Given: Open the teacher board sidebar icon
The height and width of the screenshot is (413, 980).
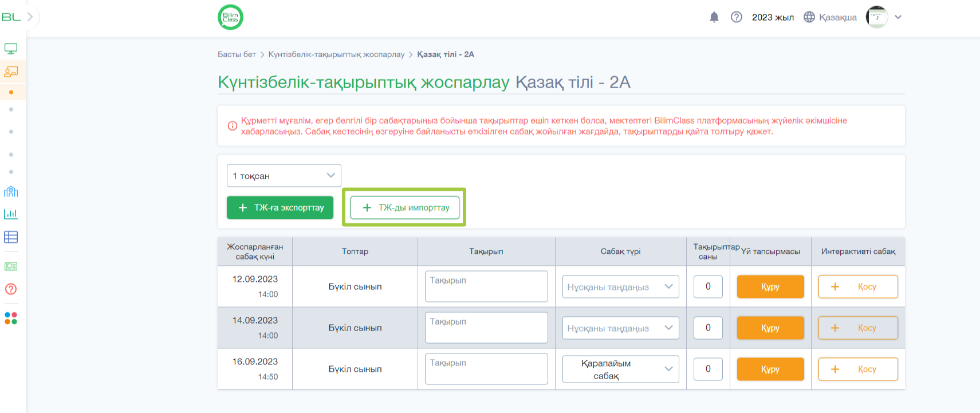Looking at the screenshot, I should [x=11, y=72].
